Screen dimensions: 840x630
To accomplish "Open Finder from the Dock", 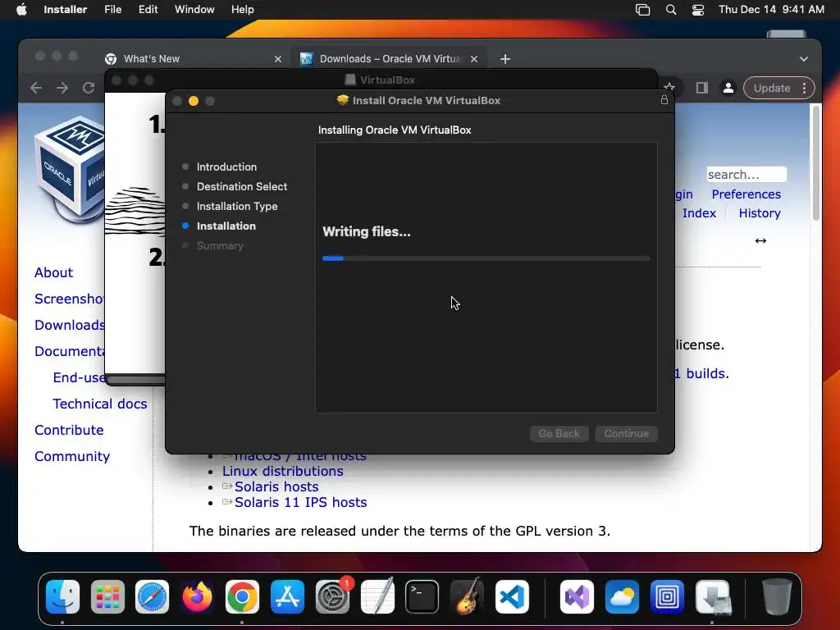I will point(62,596).
